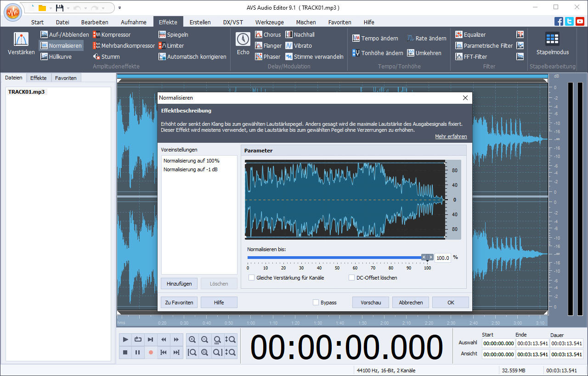Toggle the Bypass checkbox
The width and height of the screenshot is (588, 376).
pos(316,303)
